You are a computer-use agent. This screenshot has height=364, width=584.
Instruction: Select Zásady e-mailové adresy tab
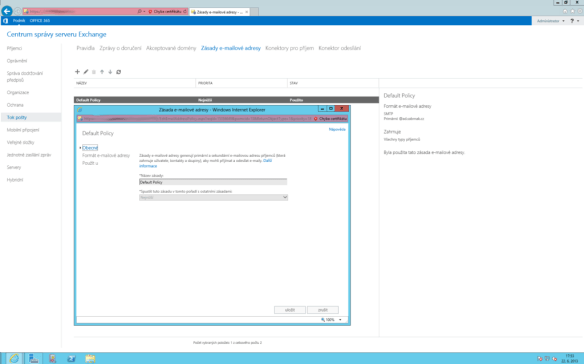(x=231, y=48)
